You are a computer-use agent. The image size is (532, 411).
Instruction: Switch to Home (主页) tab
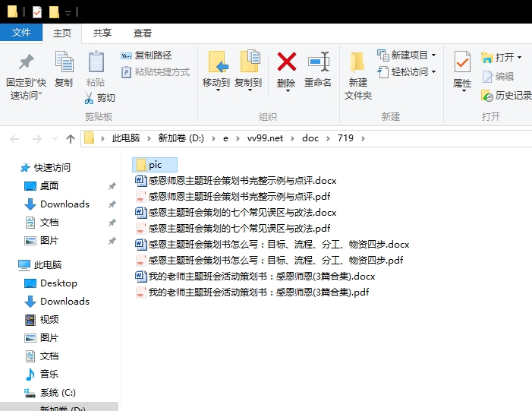coord(62,33)
